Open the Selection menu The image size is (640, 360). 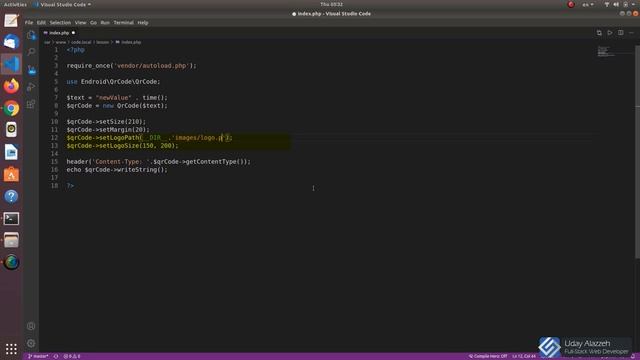pos(60,22)
